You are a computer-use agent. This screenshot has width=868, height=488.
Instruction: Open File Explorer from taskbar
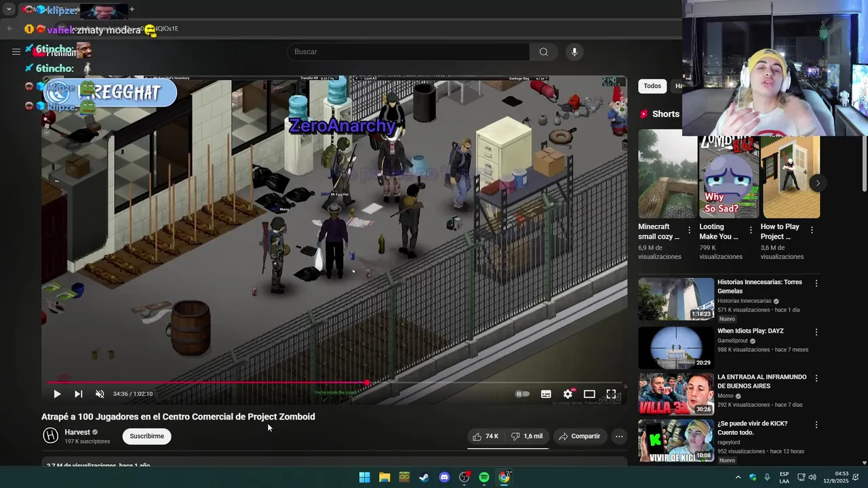coord(384,477)
